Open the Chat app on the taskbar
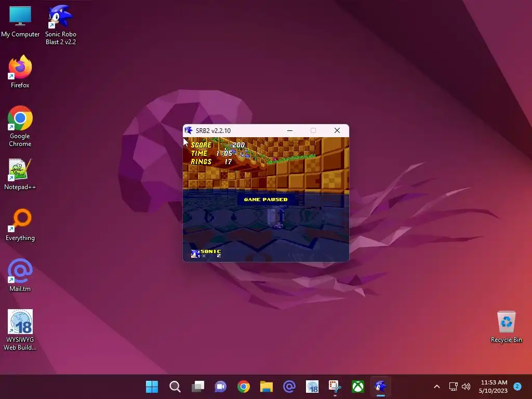The image size is (532, 399). (x=220, y=387)
